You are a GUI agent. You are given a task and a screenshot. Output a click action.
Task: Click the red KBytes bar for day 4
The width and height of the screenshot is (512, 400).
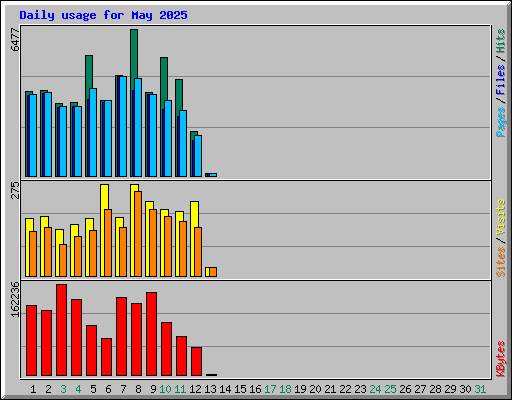tap(76, 337)
